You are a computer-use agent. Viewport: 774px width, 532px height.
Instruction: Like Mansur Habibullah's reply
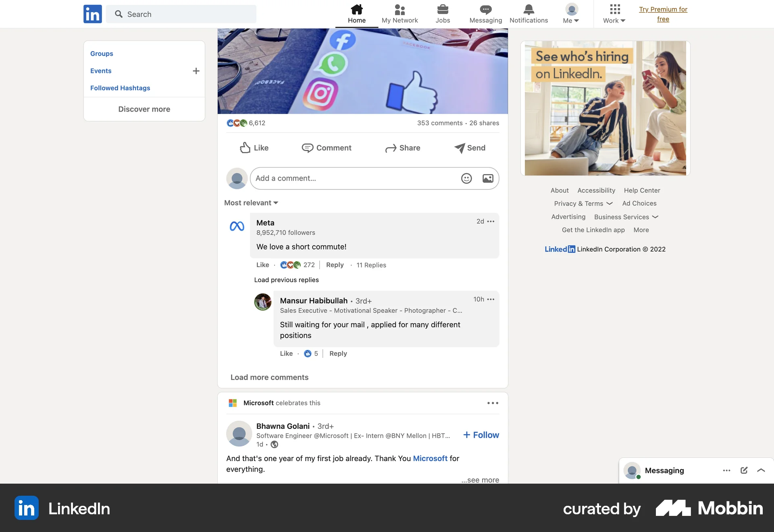pyautogui.click(x=286, y=353)
